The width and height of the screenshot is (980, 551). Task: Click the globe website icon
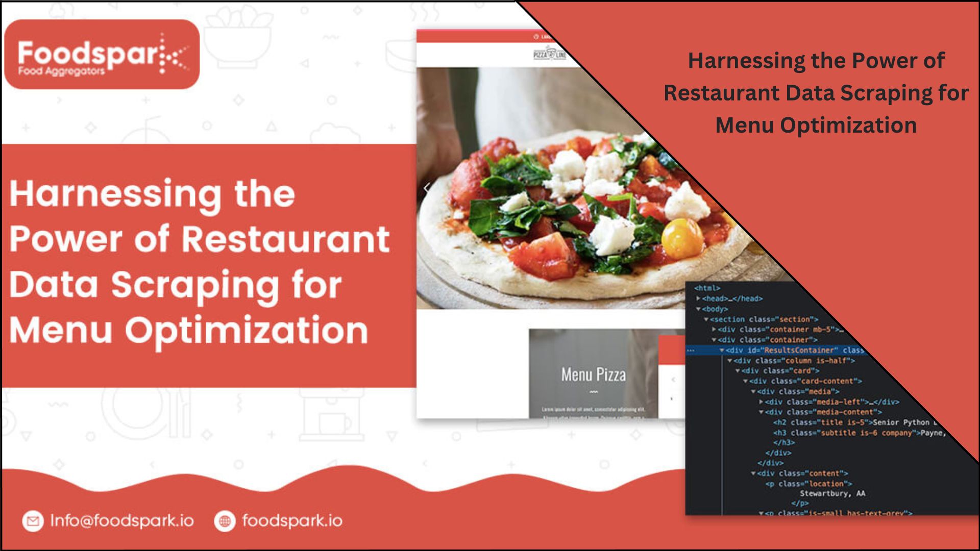coord(225,521)
